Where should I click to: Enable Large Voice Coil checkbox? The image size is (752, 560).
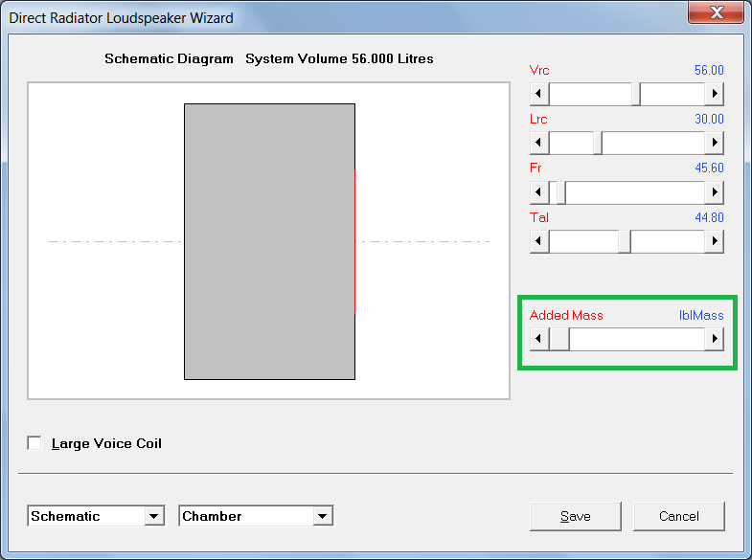(34, 443)
